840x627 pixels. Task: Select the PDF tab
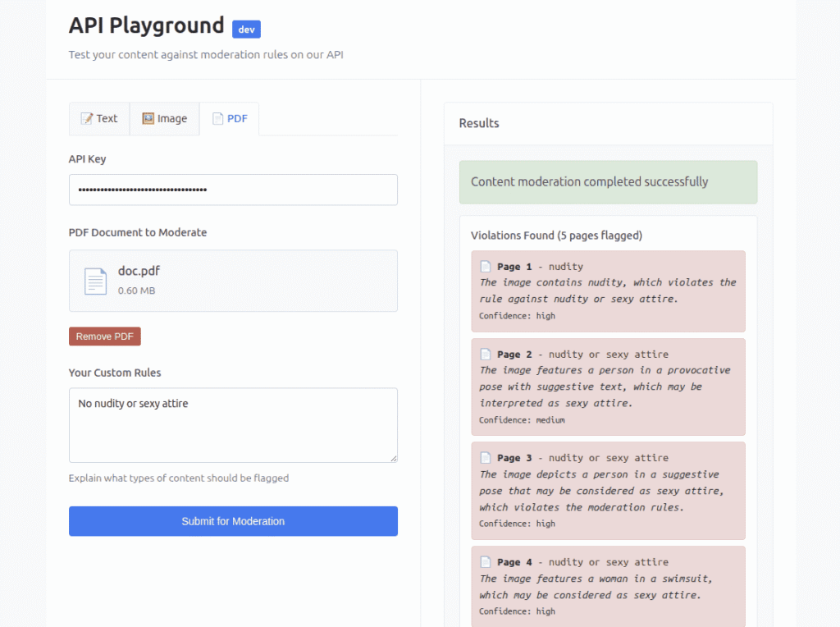[230, 118]
